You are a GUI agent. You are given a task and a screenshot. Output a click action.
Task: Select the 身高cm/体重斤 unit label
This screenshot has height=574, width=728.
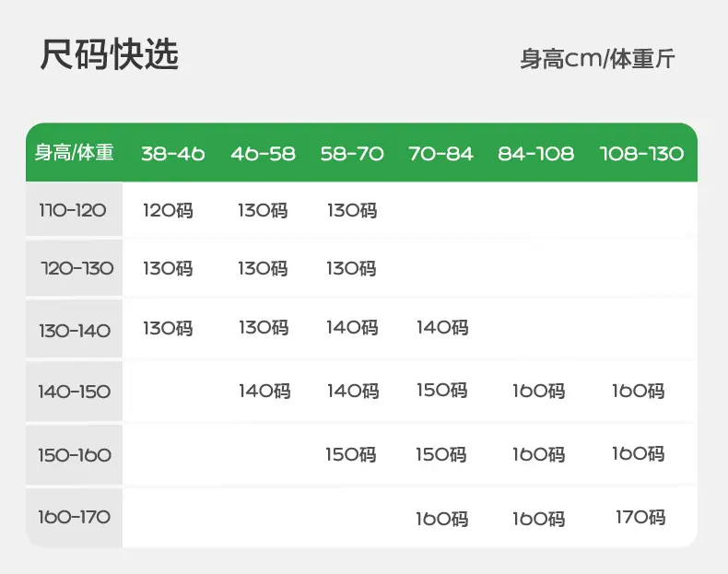tap(597, 58)
